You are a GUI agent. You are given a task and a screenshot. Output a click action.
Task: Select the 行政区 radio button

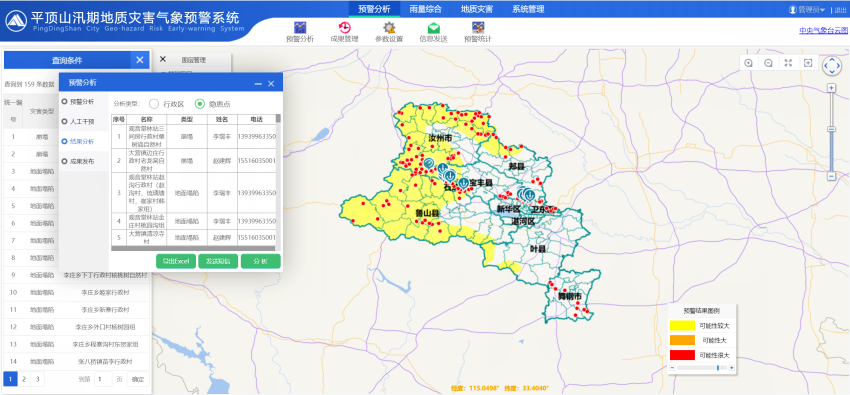pos(154,103)
